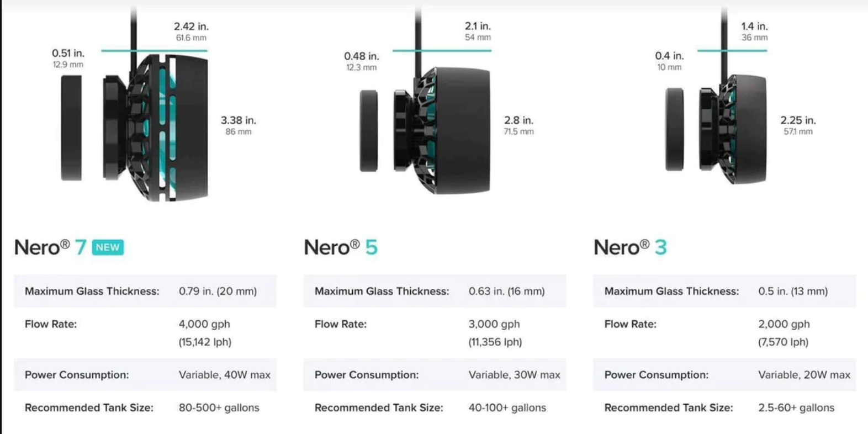Click the 2.25 in. height label
The height and width of the screenshot is (434, 868).
pyautogui.click(x=798, y=120)
